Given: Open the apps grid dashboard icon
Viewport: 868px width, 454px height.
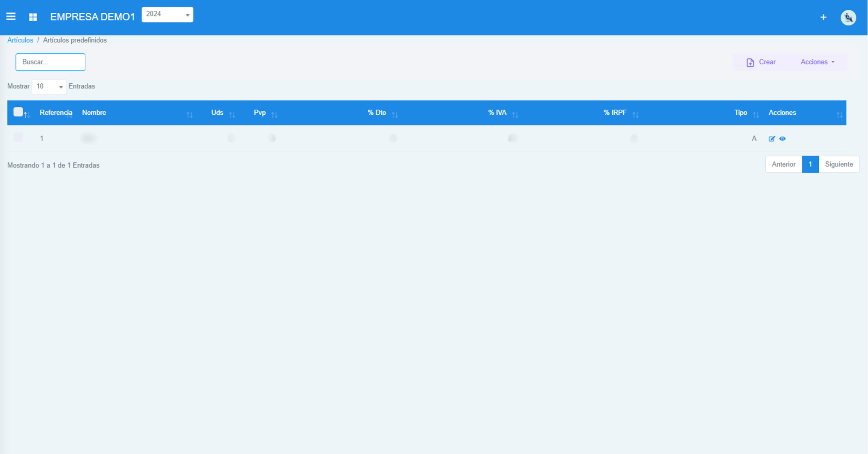Looking at the screenshot, I should (x=33, y=17).
